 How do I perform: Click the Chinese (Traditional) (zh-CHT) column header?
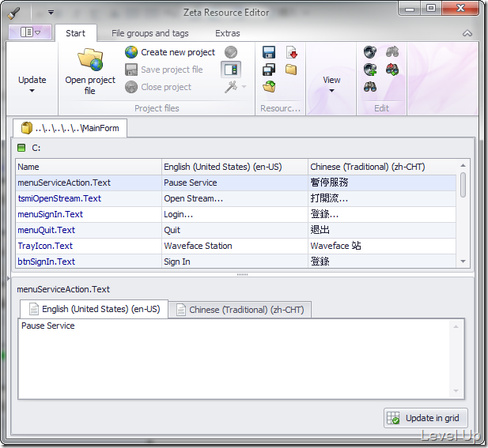tap(382, 167)
